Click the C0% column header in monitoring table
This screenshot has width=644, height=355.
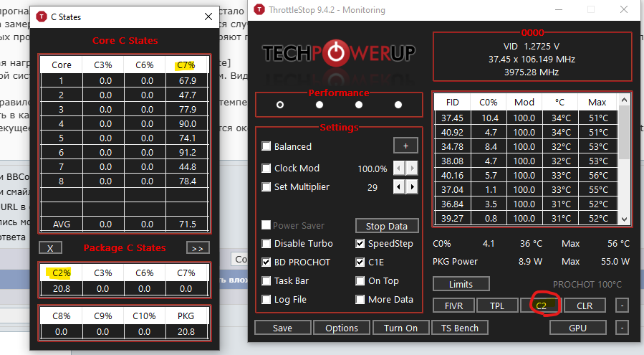[x=489, y=102]
